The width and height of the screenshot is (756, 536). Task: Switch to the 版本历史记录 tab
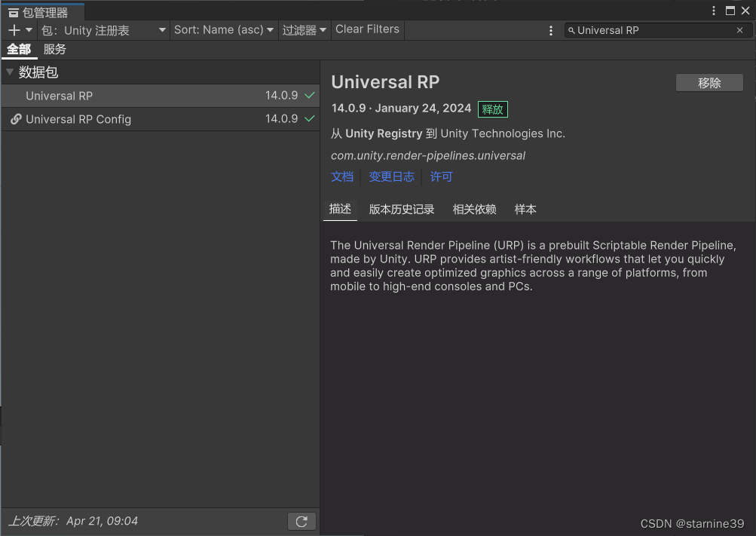tap(402, 210)
